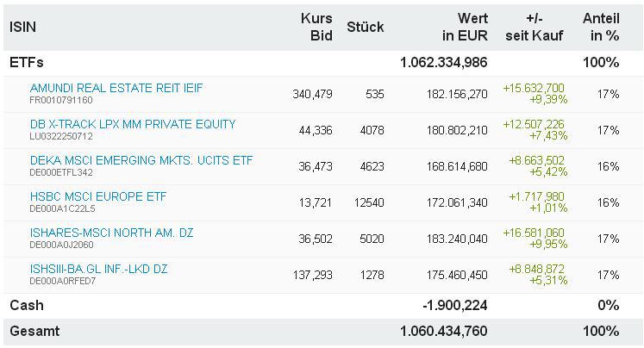The image size is (644, 348).
Task: Sort by the Stück column header
Action: (365, 27)
